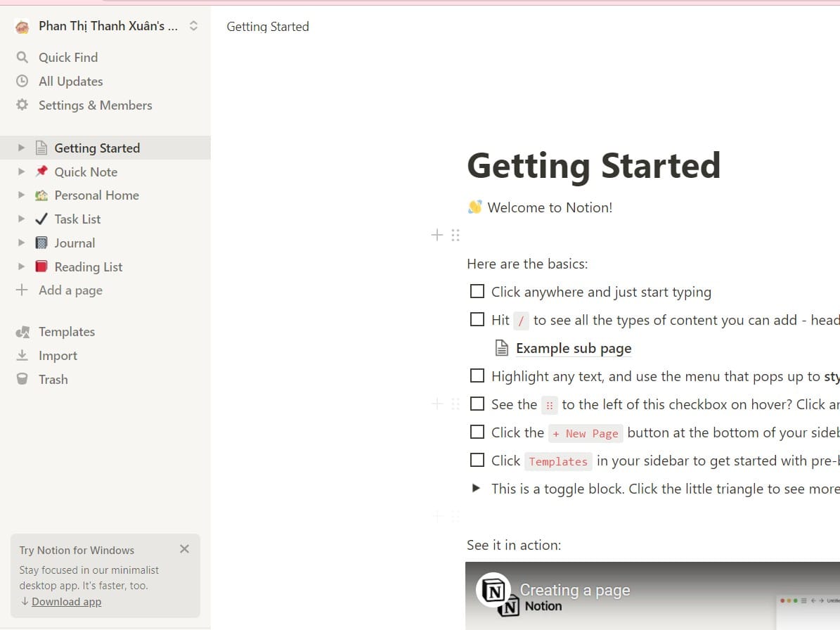Click the Settings & Members gear icon
The width and height of the screenshot is (840, 630).
(22, 105)
